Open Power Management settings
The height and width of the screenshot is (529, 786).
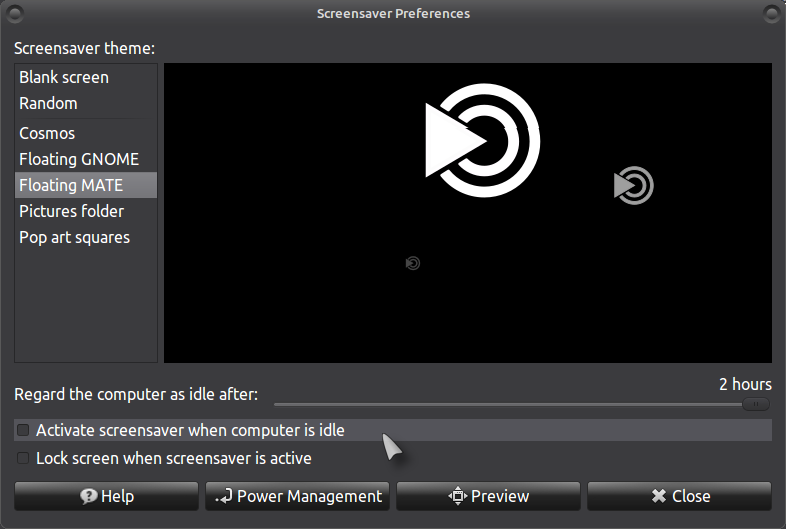coord(297,496)
